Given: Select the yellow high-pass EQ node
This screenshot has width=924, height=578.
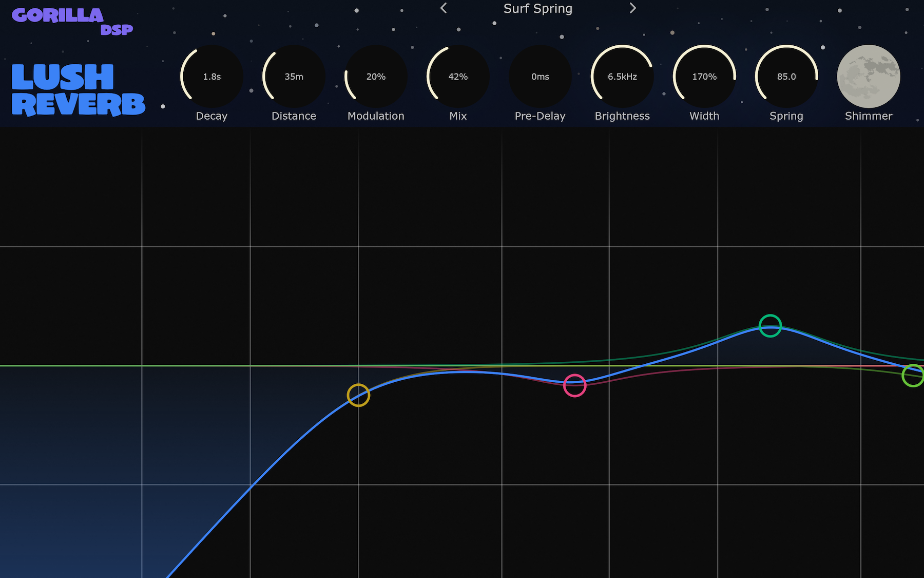Looking at the screenshot, I should point(358,395).
